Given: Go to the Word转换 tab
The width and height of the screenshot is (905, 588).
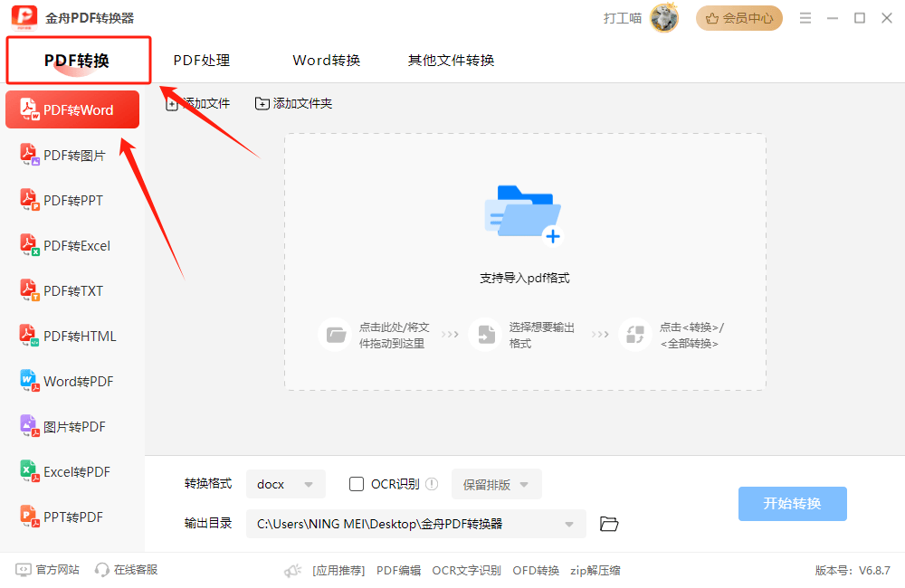Looking at the screenshot, I should (327, 61).
